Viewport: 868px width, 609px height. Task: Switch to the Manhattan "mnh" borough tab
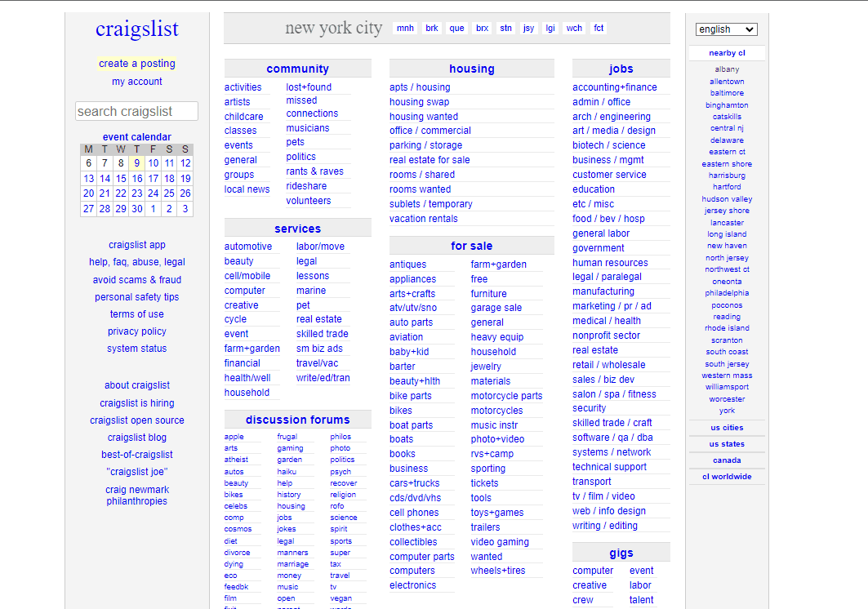click(x=405, y=27)
